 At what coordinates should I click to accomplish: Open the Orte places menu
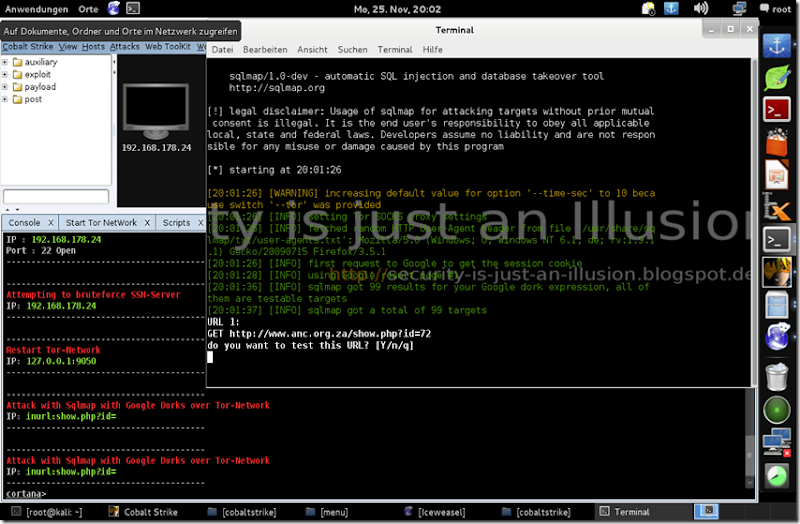pyautogui.click(x=88, y=9)
